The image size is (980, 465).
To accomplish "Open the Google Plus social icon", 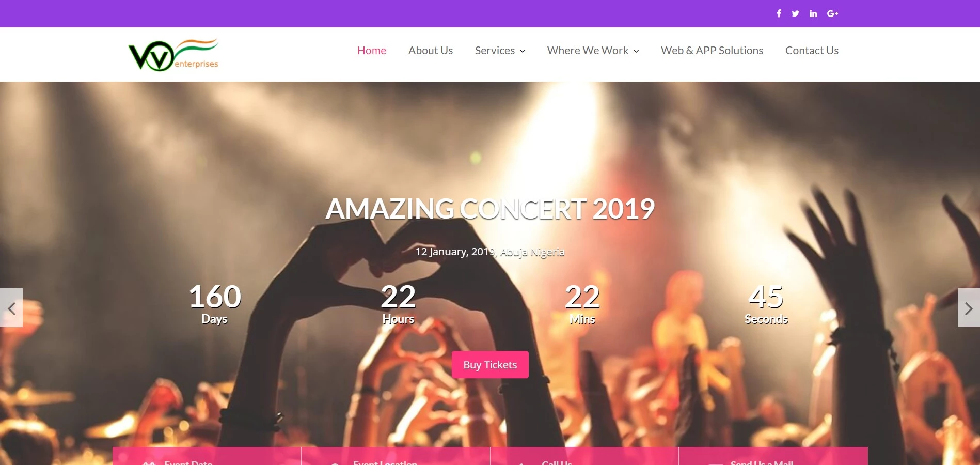I will [x=832, y=13].
